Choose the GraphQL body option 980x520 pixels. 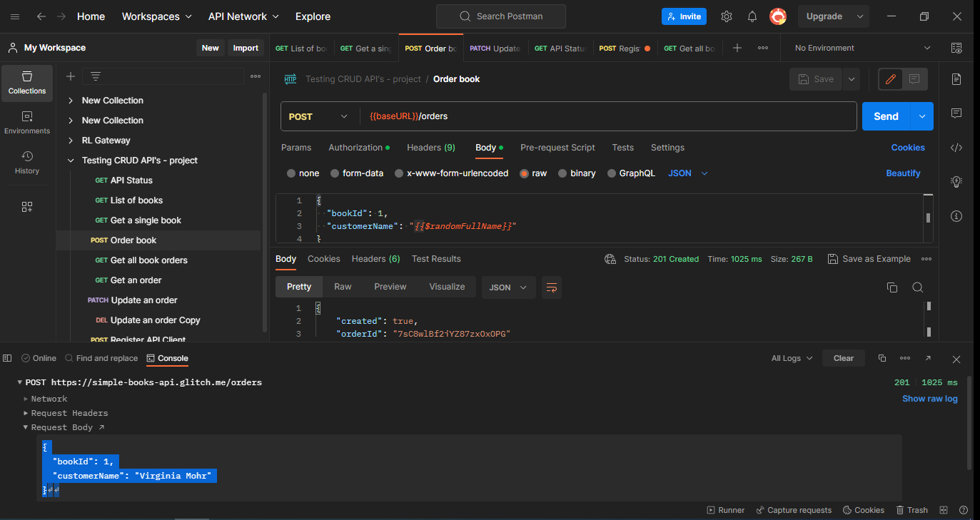click(x=631, y=173)
